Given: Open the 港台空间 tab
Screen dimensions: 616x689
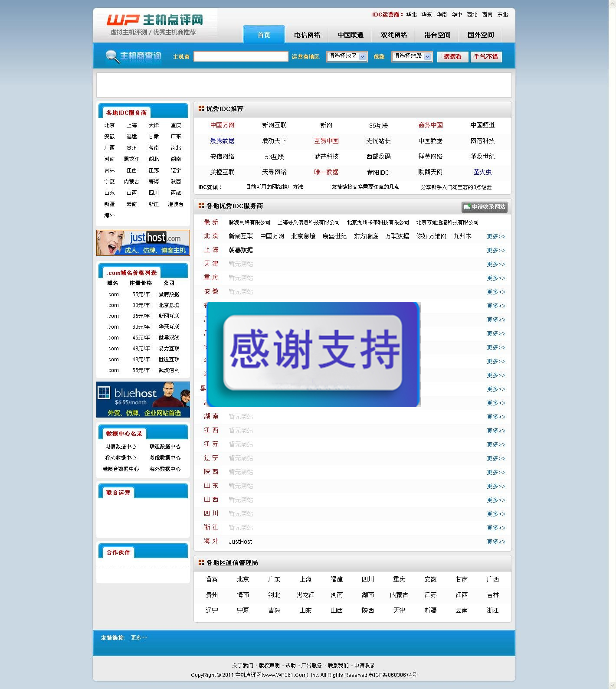Looking at the screenshot, I should (x=437, y=35).
